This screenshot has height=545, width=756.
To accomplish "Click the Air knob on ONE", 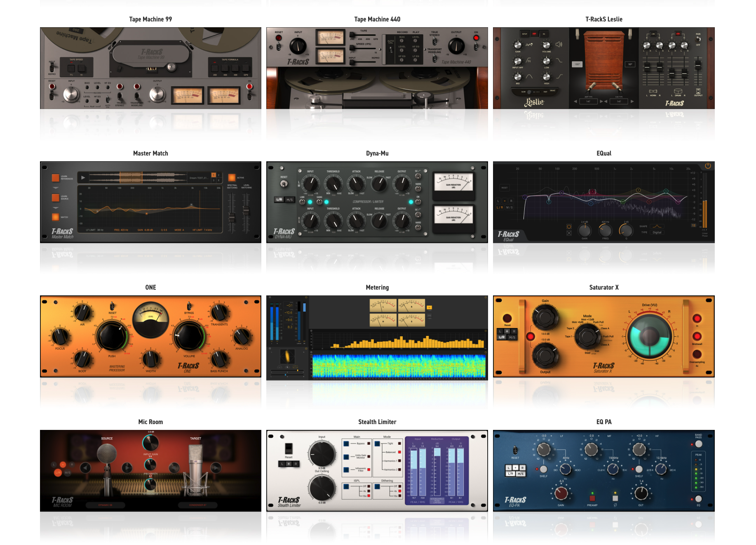I will coord(82,312).
